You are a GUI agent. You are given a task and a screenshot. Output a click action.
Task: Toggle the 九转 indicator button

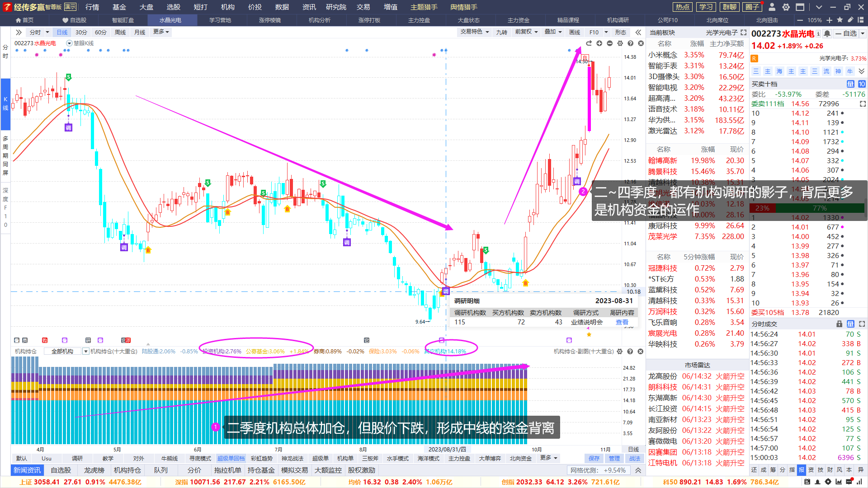[x=501, y=32]
